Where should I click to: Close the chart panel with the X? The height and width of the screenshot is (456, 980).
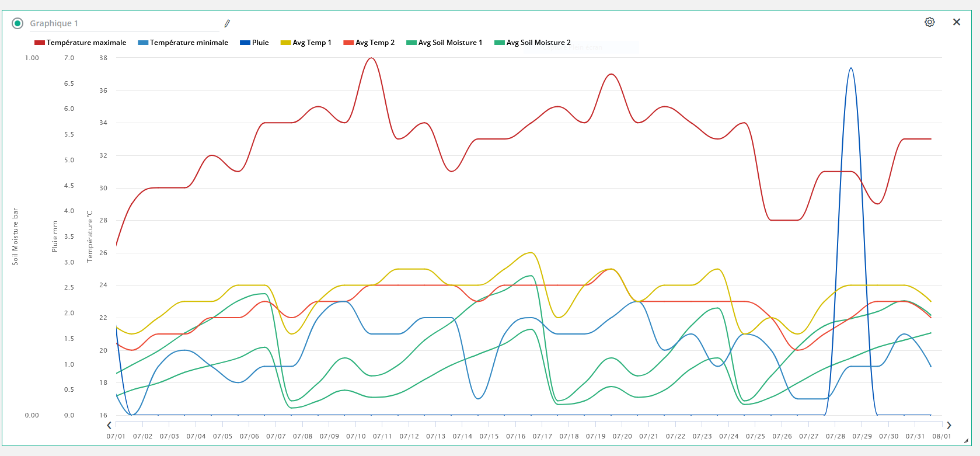(957, 22)
